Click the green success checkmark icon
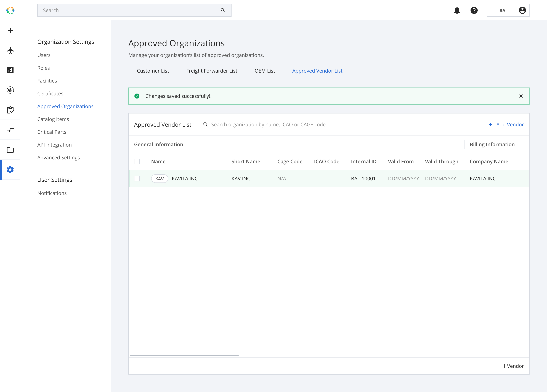Image resolution: width=547 pixels, height=392 pixels. (137, 96)
